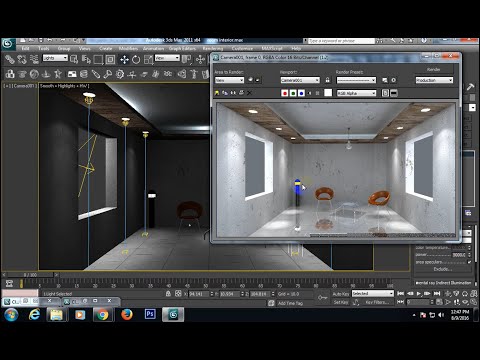Toggle Monochrome display button
The width and height of the screenshot is (480, 360).
(317, 93)
